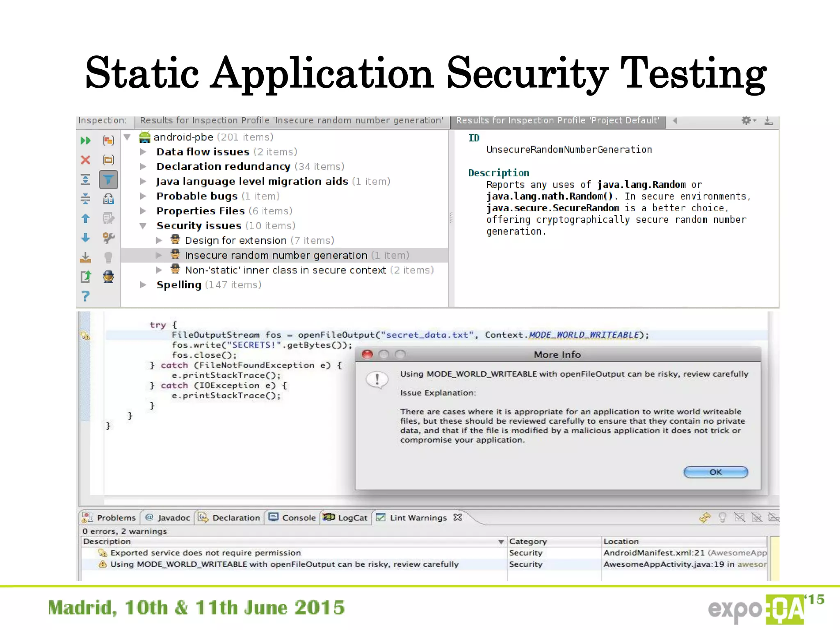Click the export results icon with green arrow
This screenshot has height=630, width=840.
tap(85, 277)
